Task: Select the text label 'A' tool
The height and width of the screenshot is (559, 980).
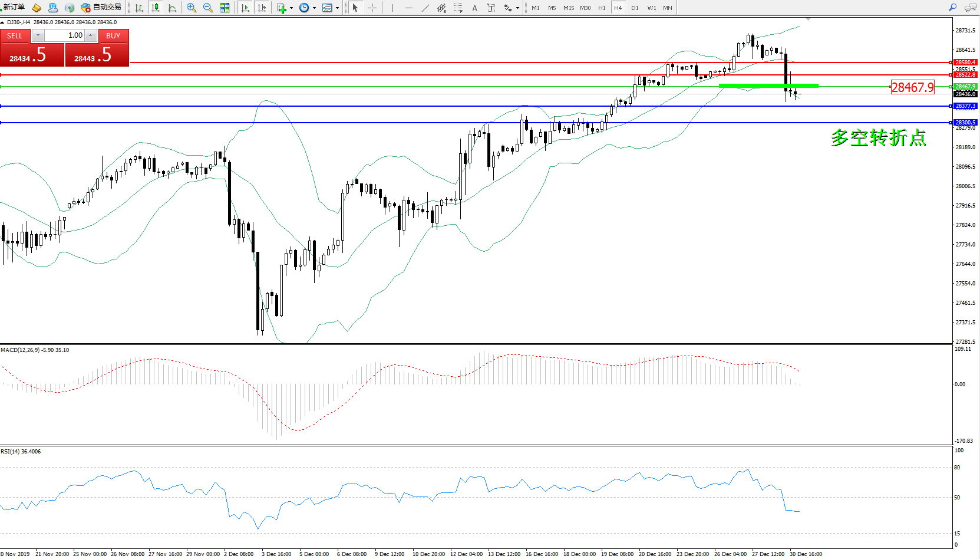Action: click(474, 8)
